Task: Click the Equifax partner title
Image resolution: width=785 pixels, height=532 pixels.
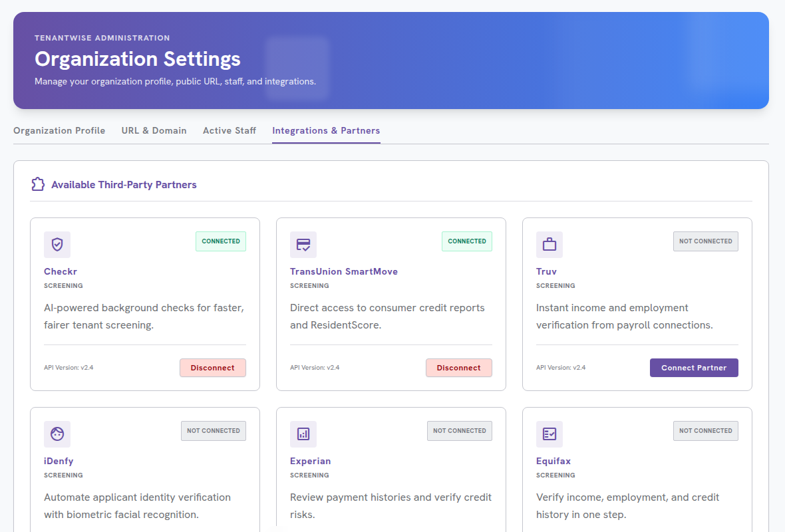Action: 553,461
